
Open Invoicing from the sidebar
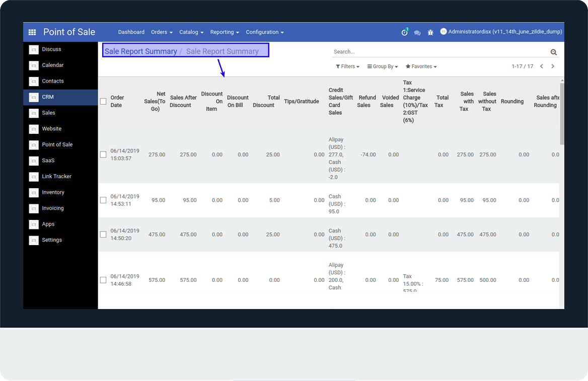(52, 208)
